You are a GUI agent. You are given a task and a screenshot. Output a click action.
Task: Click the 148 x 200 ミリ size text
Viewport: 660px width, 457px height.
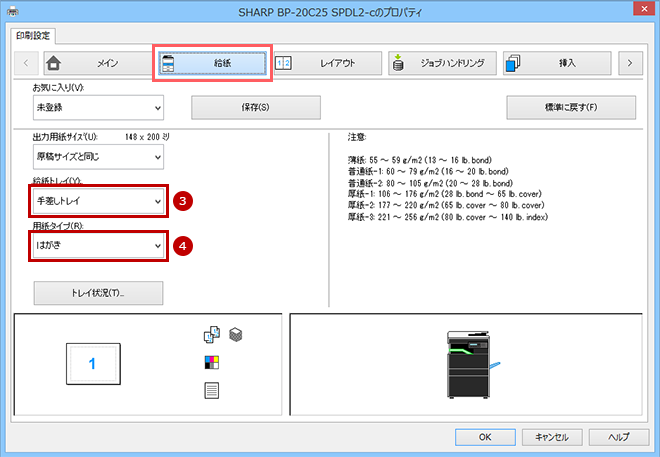click(x=147, y=137)
